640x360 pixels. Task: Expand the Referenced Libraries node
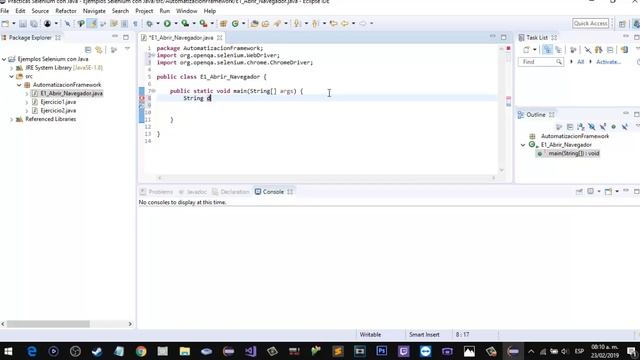[x=12, y=119]
